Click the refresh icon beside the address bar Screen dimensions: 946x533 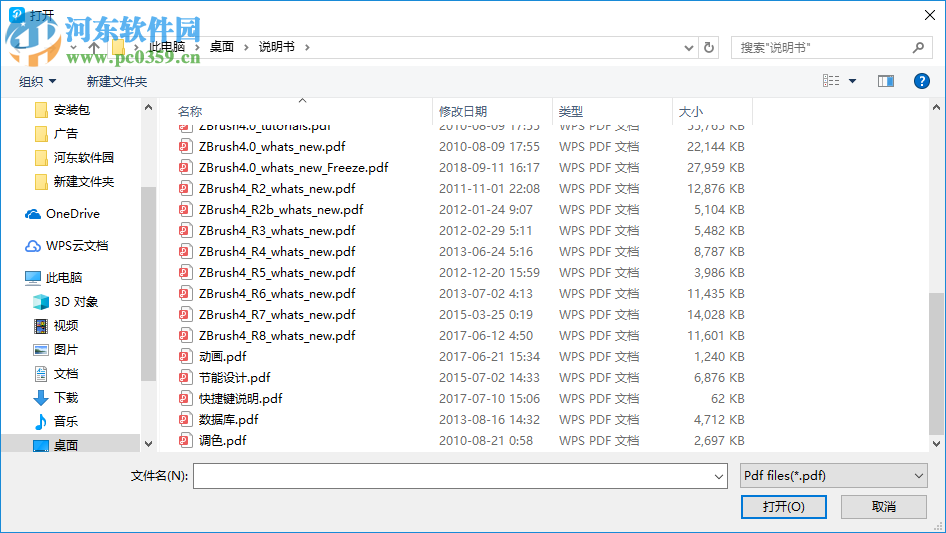(709, 47)
